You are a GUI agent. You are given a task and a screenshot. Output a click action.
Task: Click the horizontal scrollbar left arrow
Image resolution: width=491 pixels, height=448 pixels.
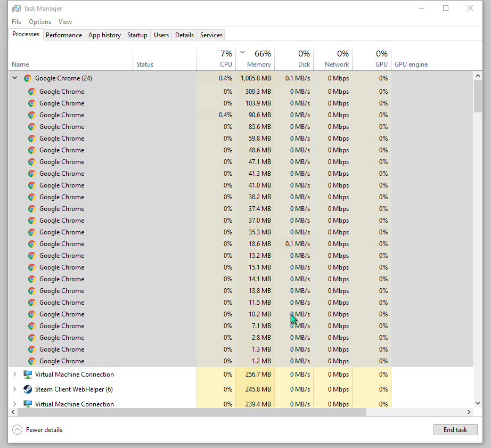click(x=13, y=412)
